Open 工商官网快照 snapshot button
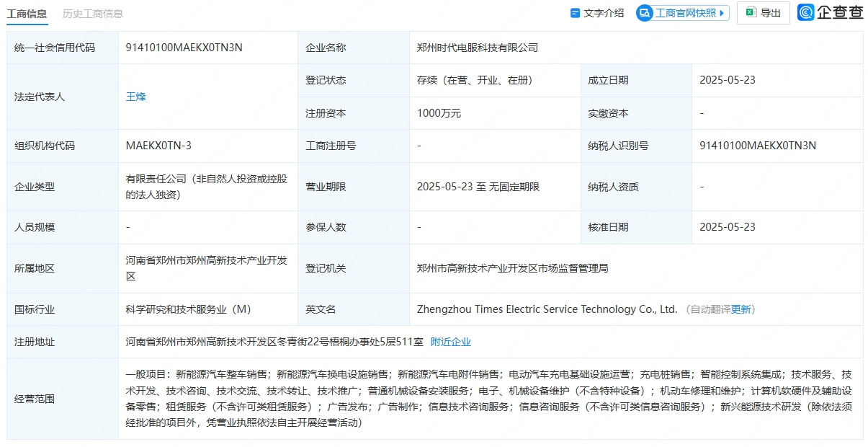This screenshot has height=447, width=868. click(683, 13)
